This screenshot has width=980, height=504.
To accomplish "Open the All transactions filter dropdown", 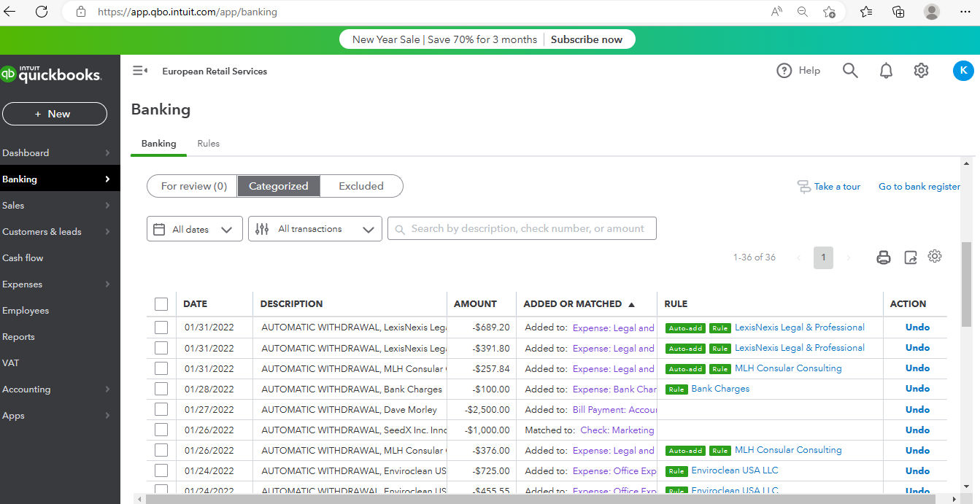I will coord(315,229).
